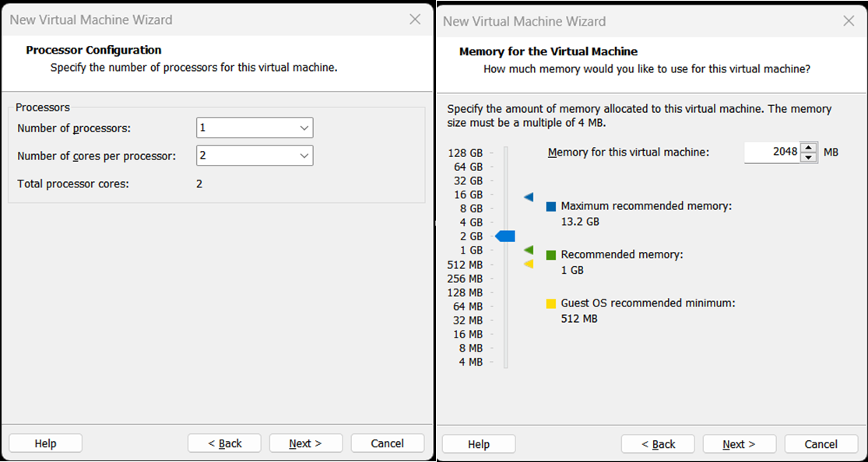
Task: Click the 13.2 GB maximum memory value
Action: pyautogui.click(x=580, y=222)
